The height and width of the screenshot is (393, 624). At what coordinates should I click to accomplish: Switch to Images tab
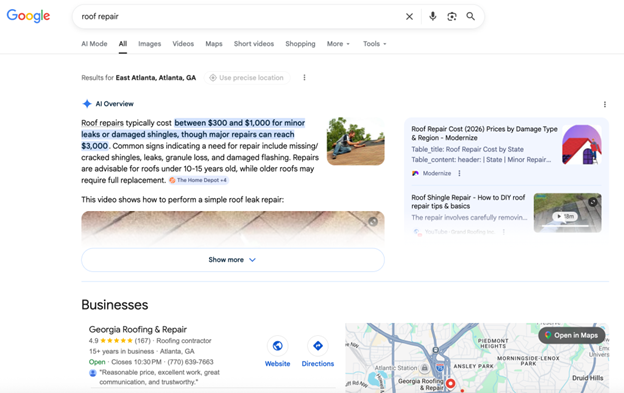pos(150,44)
